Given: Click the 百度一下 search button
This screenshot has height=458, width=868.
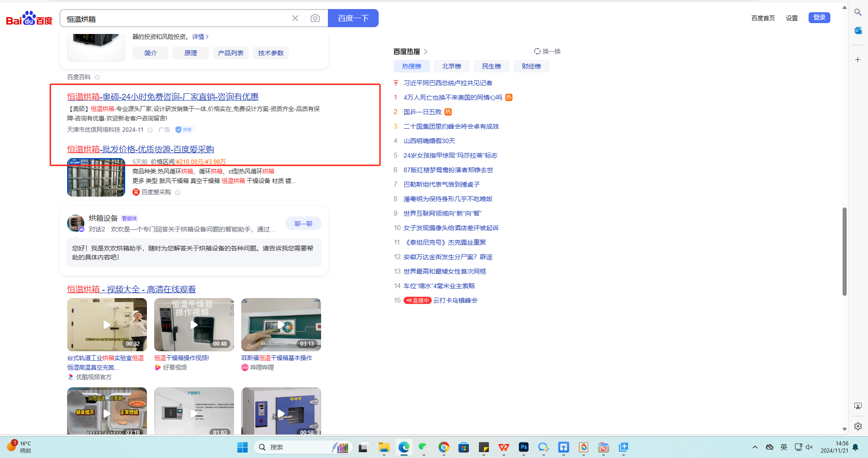Looking at the screenshot, I should click(353, 18).
